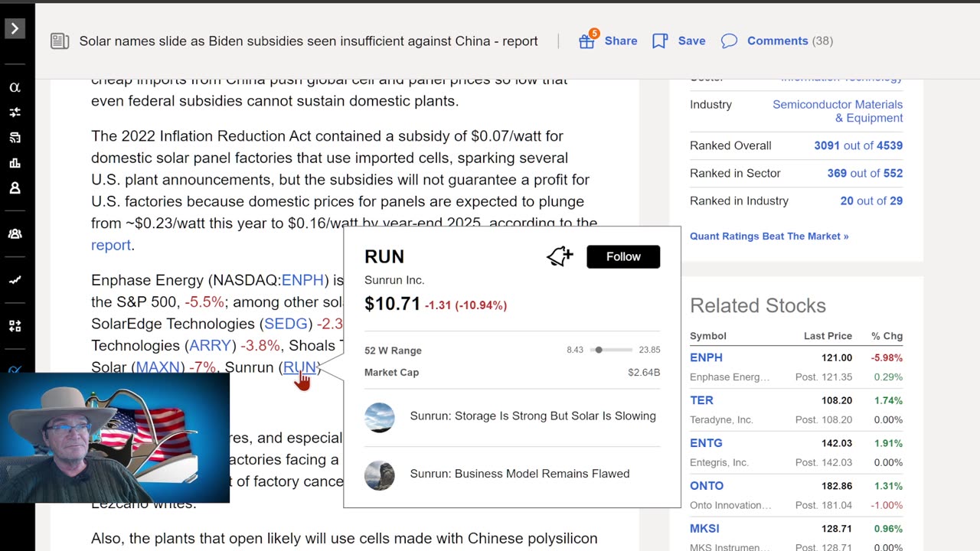Click Ranked Overall 3091 out of 4539

click(858, 145)
